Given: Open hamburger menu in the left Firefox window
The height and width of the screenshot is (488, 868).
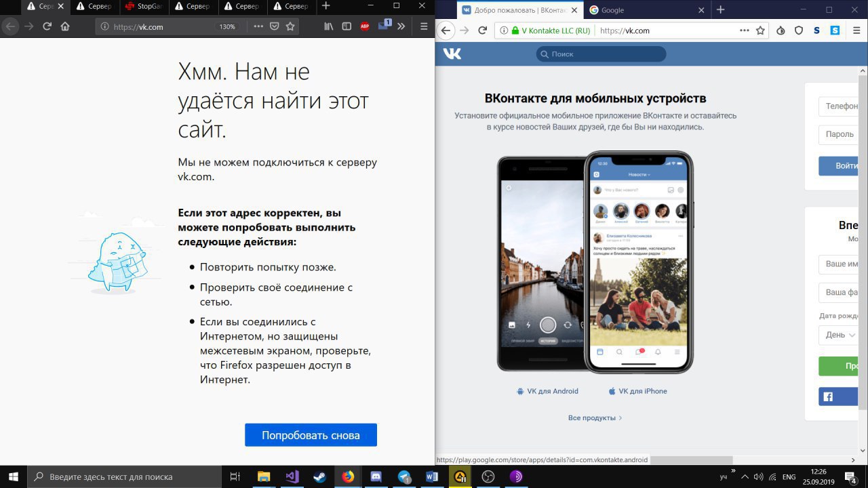Looking at the screenshot, I should (425, 26).
